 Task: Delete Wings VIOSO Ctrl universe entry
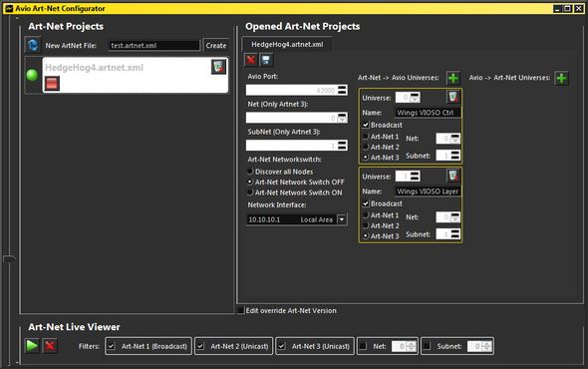tap(453, 97)
